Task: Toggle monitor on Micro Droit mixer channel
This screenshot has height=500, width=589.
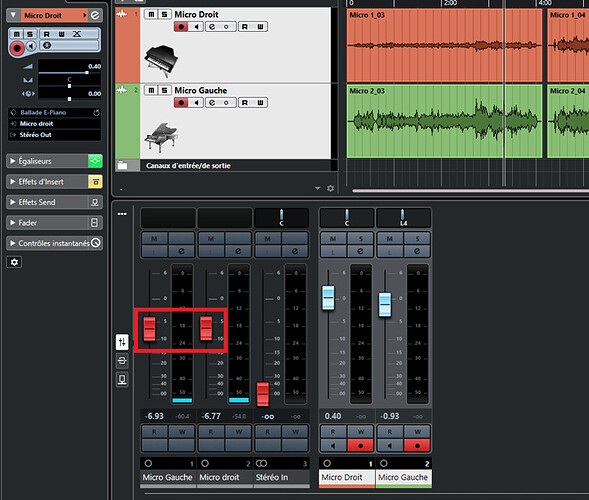Action: coord(333,446)
